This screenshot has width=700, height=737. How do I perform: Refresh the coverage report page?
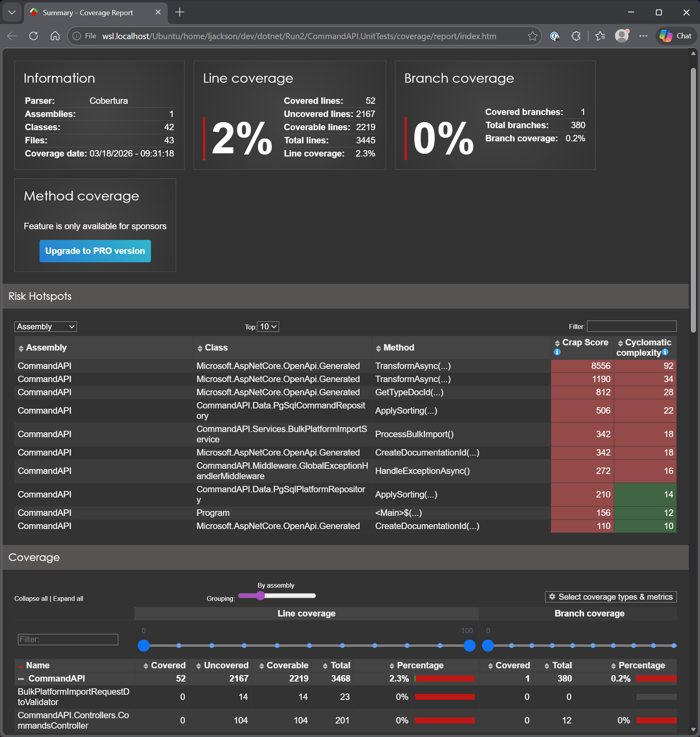[34, 36]
